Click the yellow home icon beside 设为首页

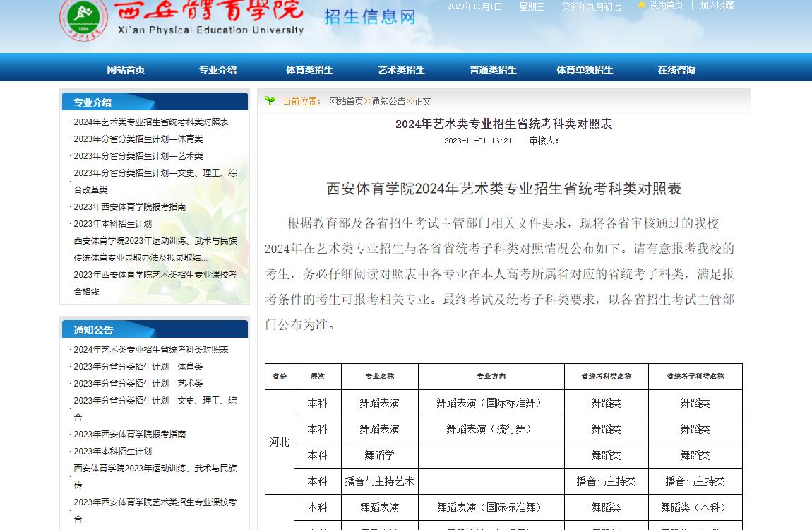pyautogui.click(x=642, y=5)
